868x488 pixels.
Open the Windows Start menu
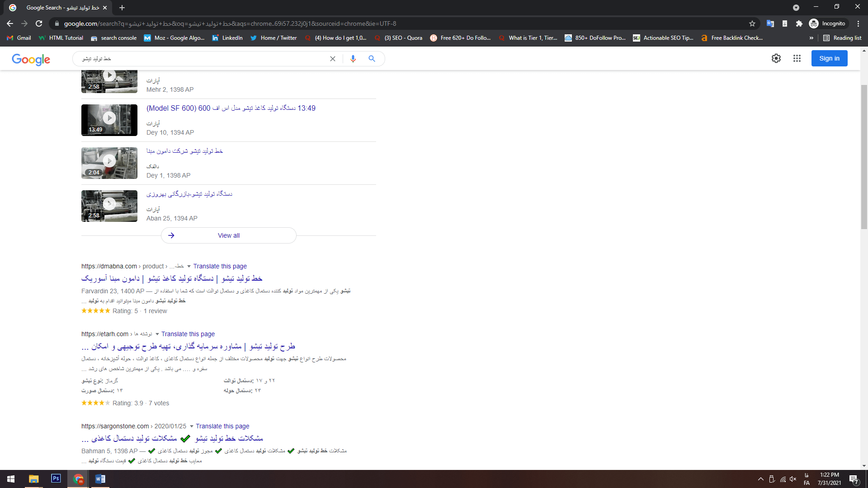point(11,479)
